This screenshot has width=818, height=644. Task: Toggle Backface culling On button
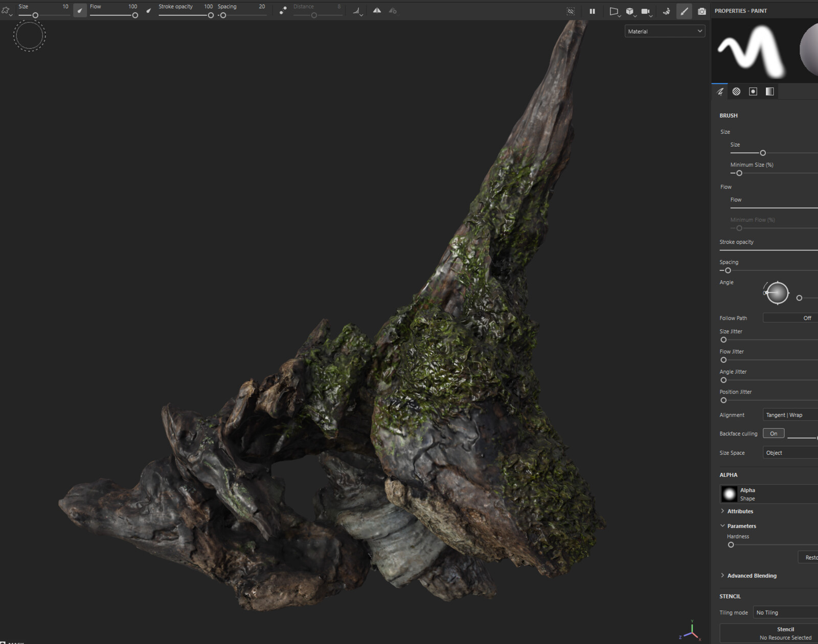(774, 433)
